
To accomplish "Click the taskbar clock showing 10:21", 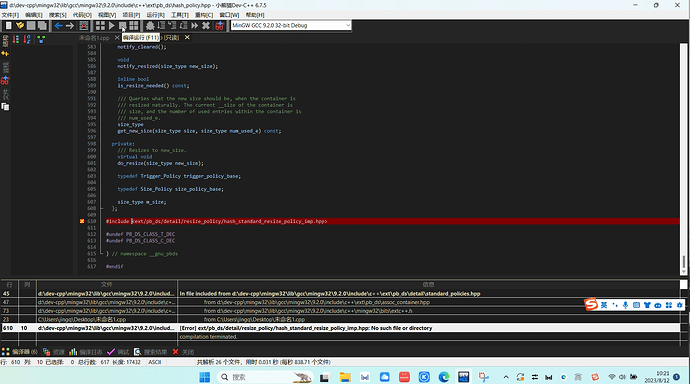I will (x=656, y=377).
